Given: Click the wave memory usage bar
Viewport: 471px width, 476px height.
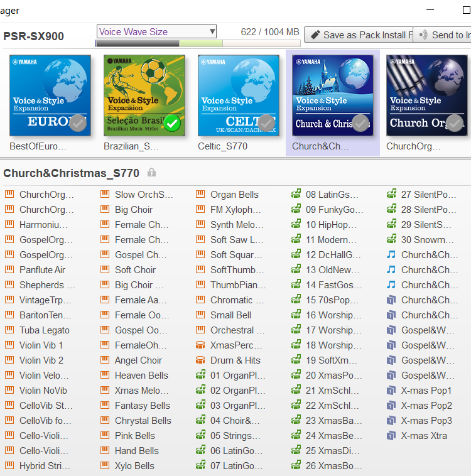Looking at the screenshot, I should tap(198, 43).
